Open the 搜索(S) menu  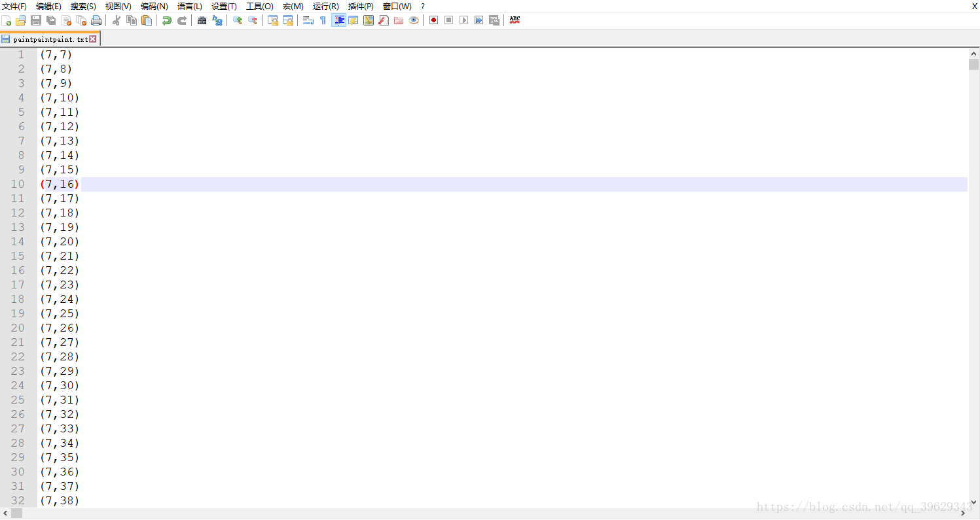click(x=83, y=6)
